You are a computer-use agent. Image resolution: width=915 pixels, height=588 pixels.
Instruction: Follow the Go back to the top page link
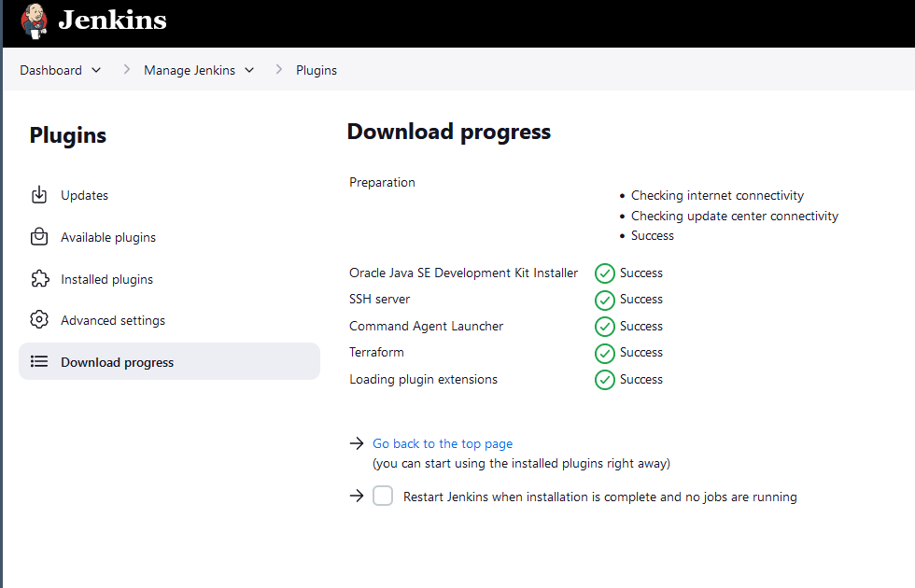443,443
